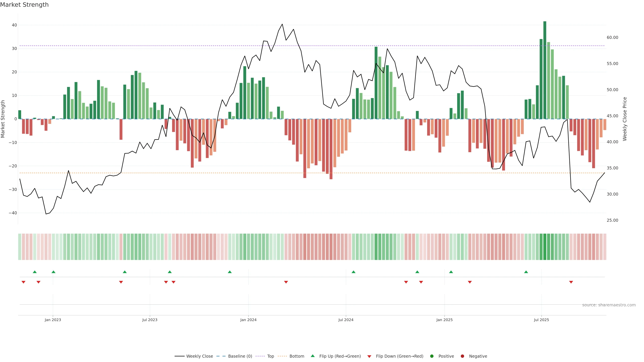Click the first red flip-down marker at far left
The height and width of the screenshot is (362, 644).
[23, 282]
